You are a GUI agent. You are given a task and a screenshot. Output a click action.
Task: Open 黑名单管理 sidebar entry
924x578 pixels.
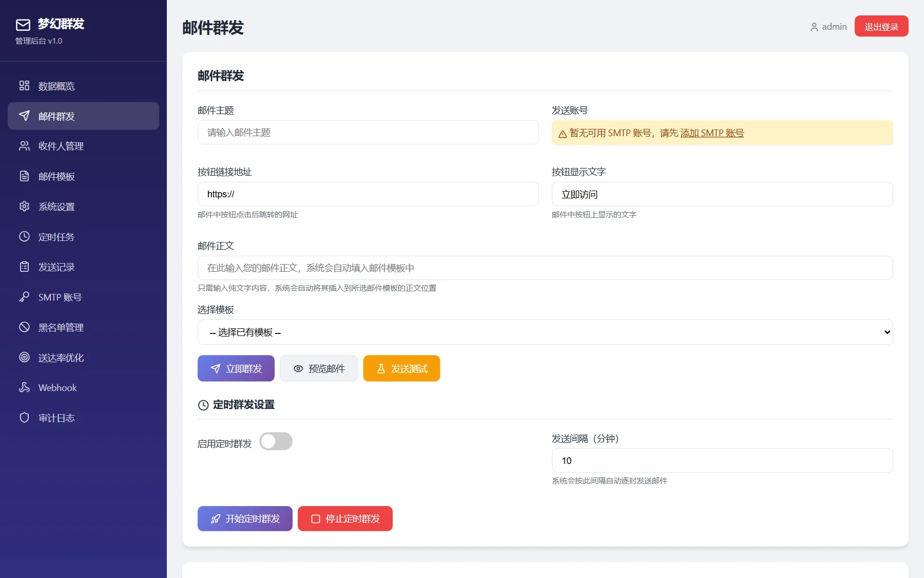(x=83, y=327)
